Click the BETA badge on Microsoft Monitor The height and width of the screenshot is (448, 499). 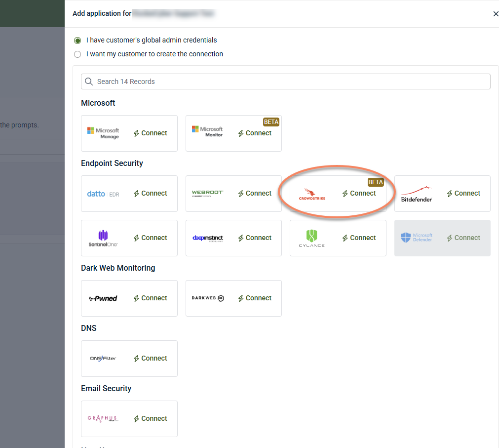tap(271, 122)
